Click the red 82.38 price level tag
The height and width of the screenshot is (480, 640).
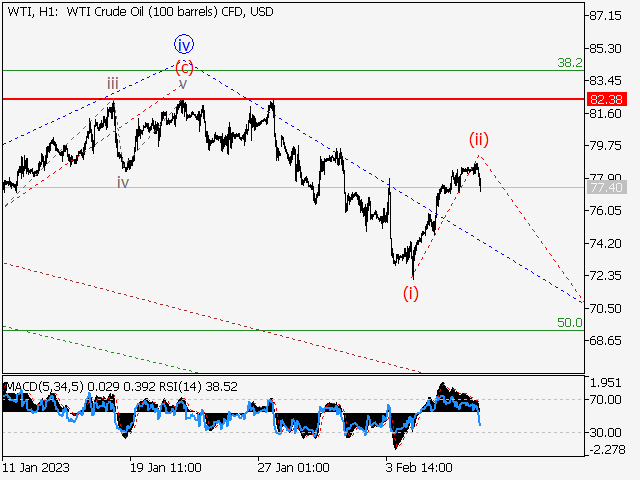(606, 99)
